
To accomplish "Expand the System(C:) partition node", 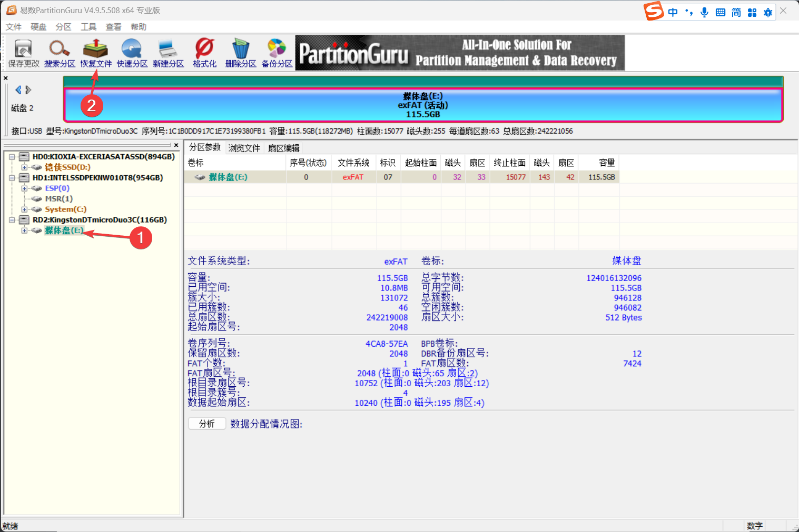I will (24, 209).
